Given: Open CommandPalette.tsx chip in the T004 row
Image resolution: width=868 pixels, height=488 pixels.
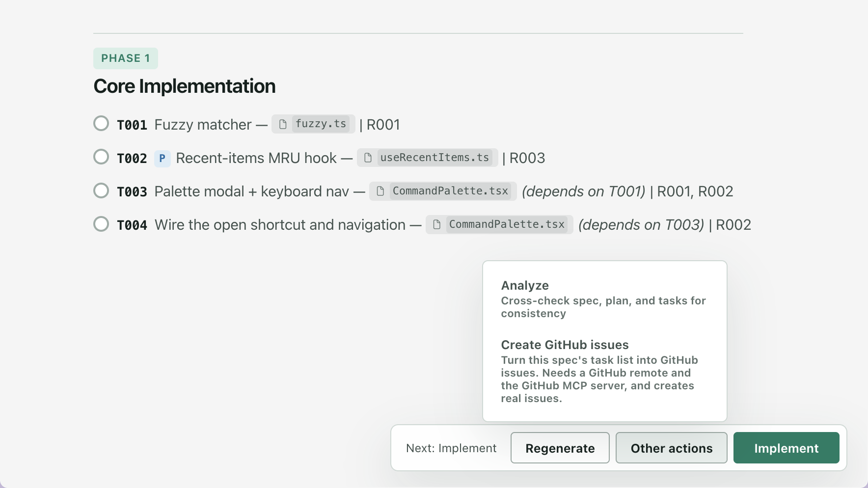Looking at the screenshot, I should [499, 224].
